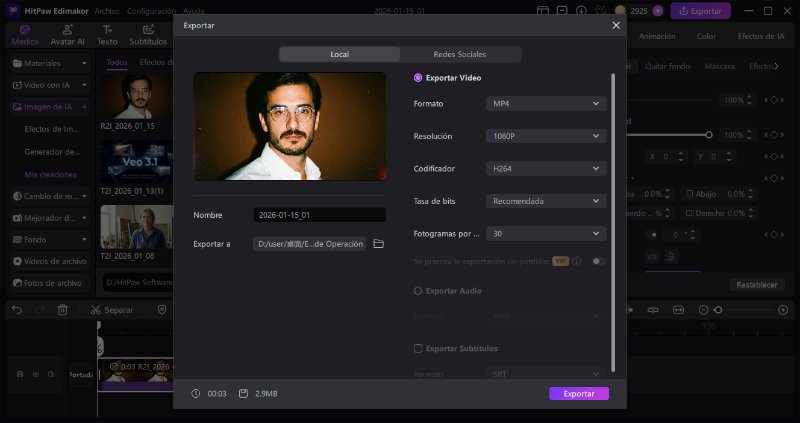This screenshot has height=423, width=800.
Task: Check the Exportar Subtítulos checkbox
Action: (x=418, y=349)
